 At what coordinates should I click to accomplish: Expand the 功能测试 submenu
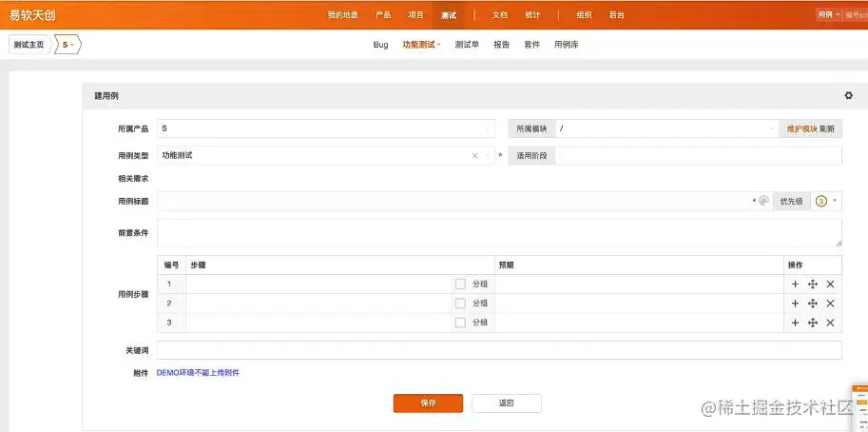(421, 45)
